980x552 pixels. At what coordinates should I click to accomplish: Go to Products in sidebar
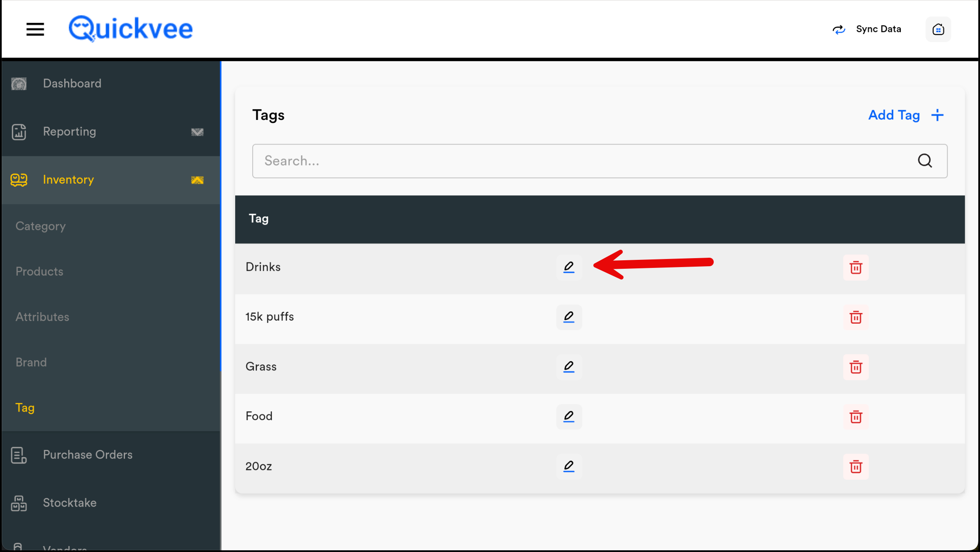pyautogui.click(x=40, y=271)
